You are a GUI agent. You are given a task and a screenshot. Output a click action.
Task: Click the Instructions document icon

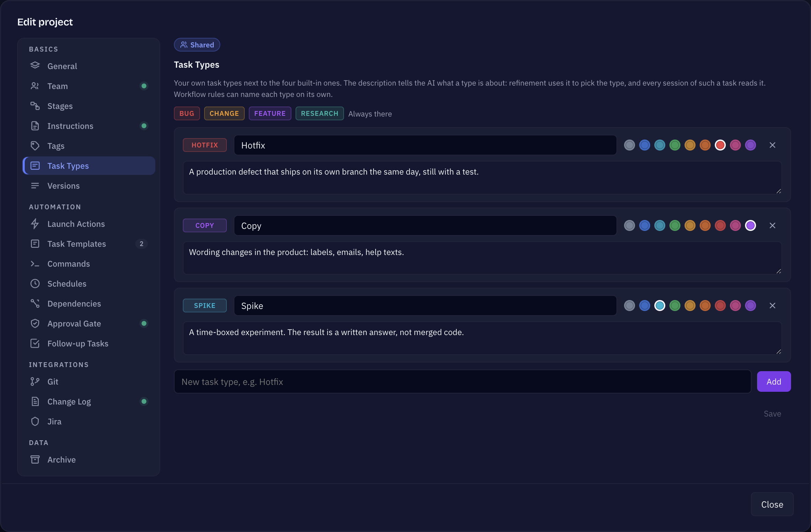pyautogui.click(x=35, y=126)
